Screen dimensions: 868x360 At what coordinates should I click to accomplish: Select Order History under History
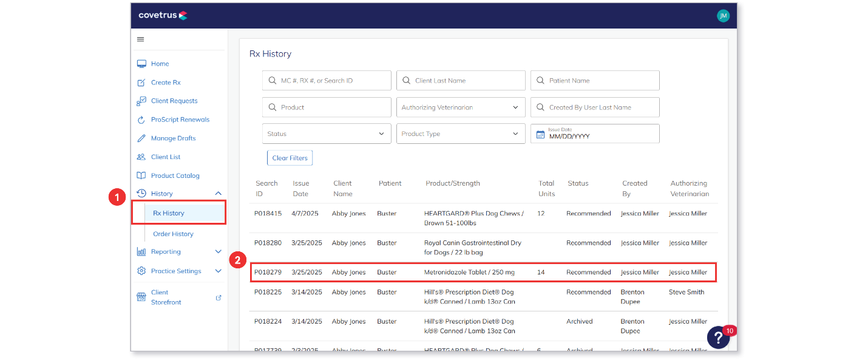tap(173, 234)
